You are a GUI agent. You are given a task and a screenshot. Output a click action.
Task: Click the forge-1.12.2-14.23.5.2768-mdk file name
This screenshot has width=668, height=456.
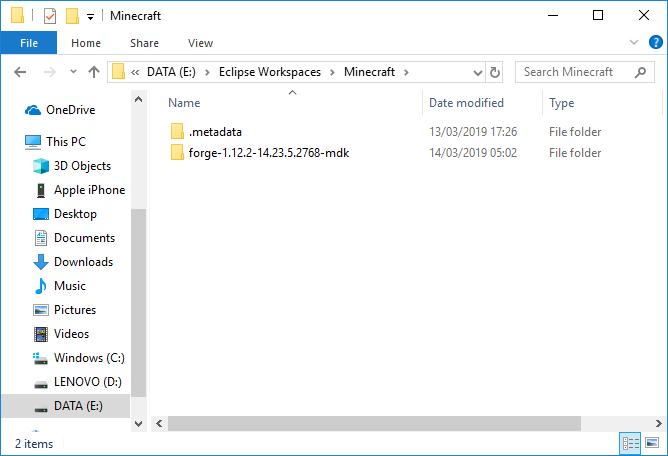tap(269, 153)
